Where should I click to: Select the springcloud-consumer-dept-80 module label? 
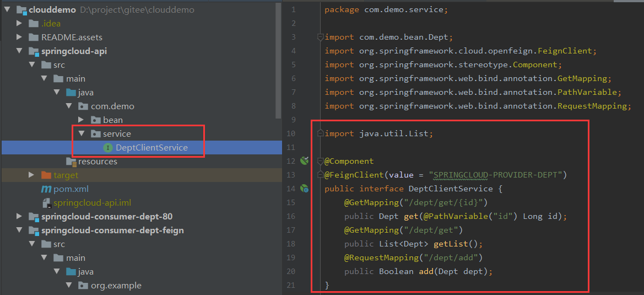[107, 217]
